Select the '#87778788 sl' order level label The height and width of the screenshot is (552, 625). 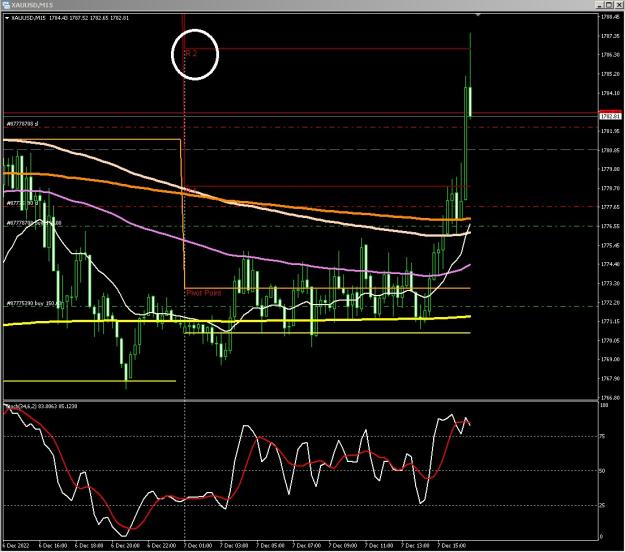point(23,124)
